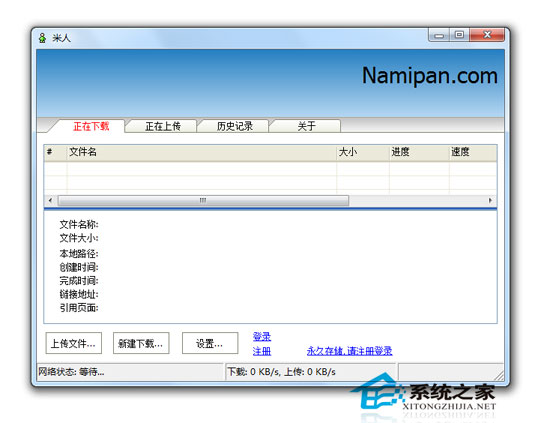
Task: Select the 关于 tab
Action: coord(306,126)
